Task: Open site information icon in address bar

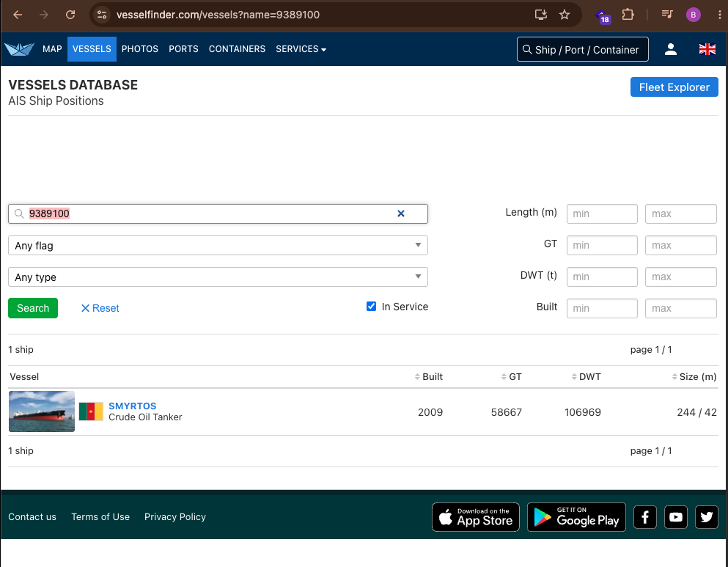Action: coord(102,15)
